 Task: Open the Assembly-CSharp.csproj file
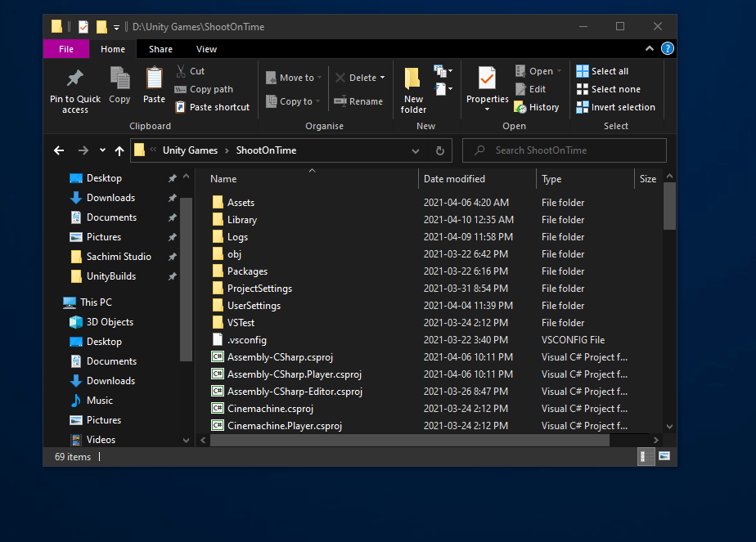click(280, 357)
